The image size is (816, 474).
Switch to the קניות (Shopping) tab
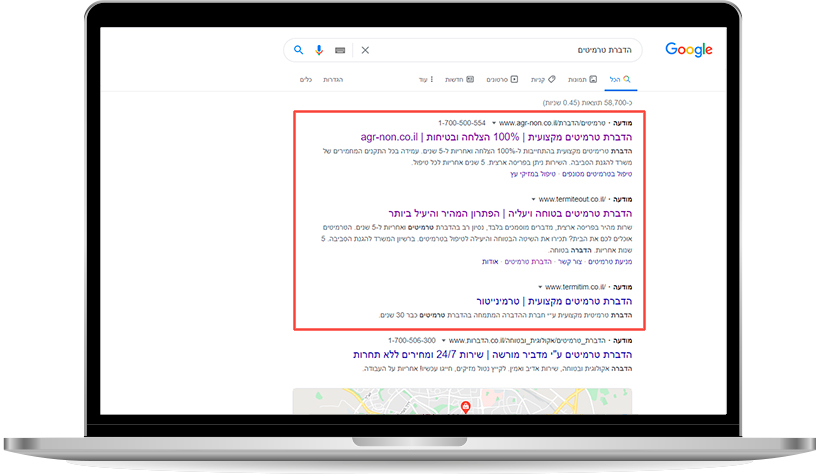tap(543, 80)
